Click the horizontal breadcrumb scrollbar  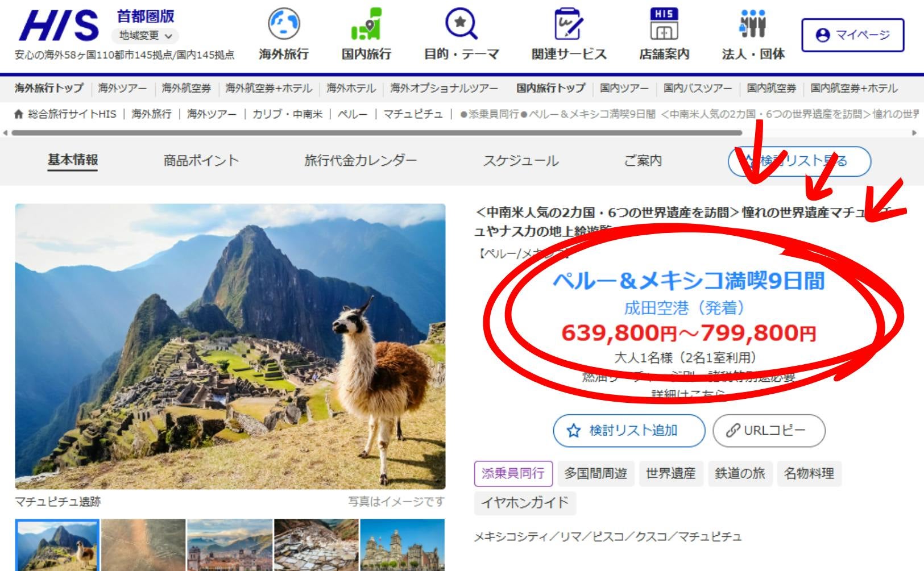click(x=376, y=133)
